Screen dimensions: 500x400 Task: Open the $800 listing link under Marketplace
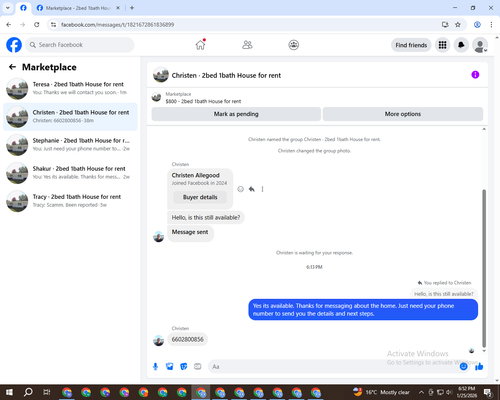203,101
